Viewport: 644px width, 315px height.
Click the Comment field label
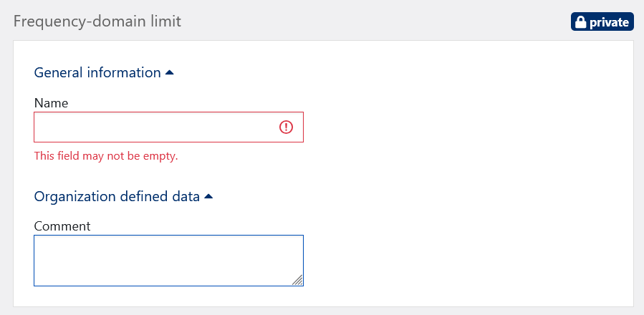coord(62,226)
